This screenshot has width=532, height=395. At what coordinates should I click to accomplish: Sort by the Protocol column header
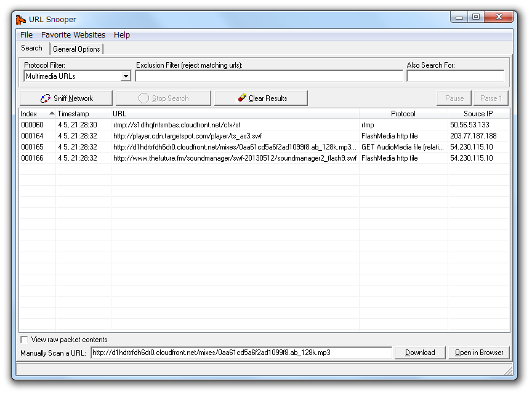pyautogui.click(x=403, y=114)
